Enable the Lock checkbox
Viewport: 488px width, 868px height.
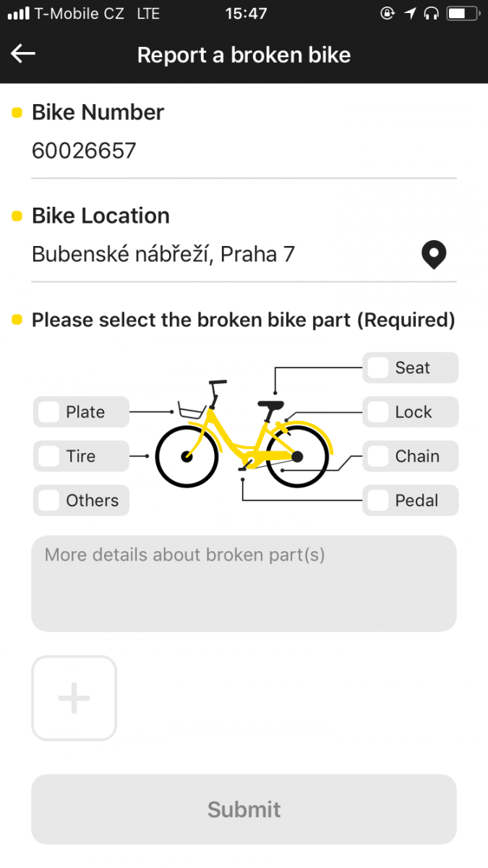(377, 412)
